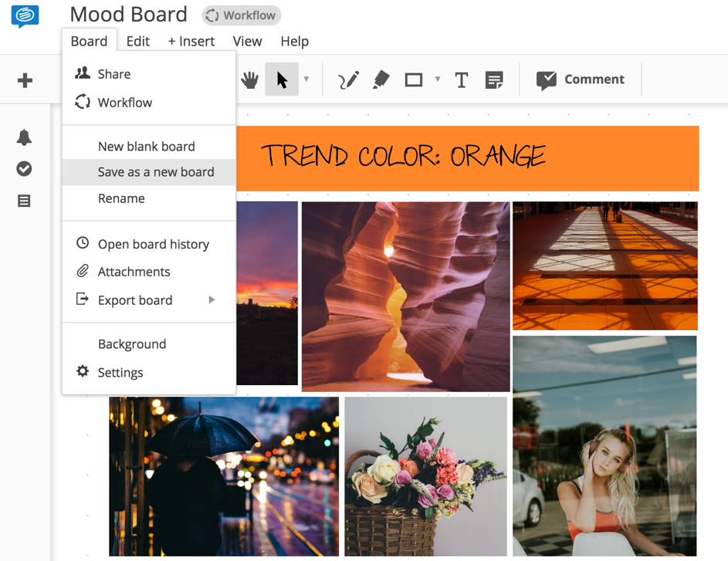
Task: Click the Workflow status badge near title
Action: click(242, 15)
